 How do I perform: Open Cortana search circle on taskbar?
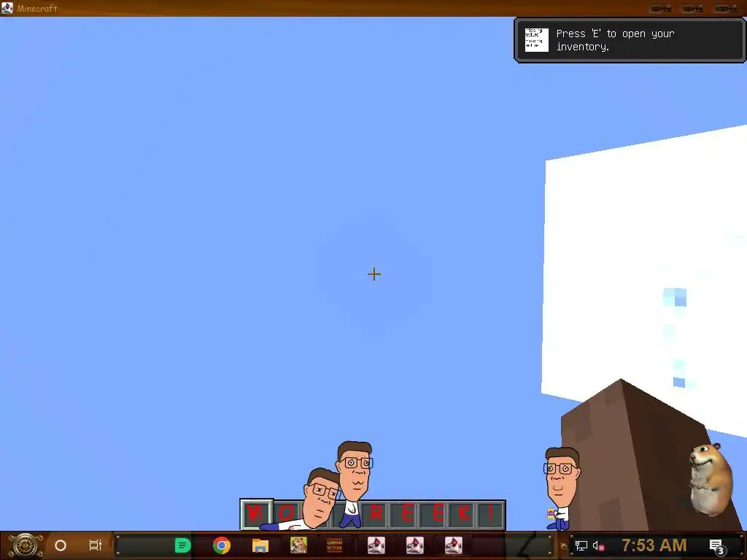[x=61, y=545]
